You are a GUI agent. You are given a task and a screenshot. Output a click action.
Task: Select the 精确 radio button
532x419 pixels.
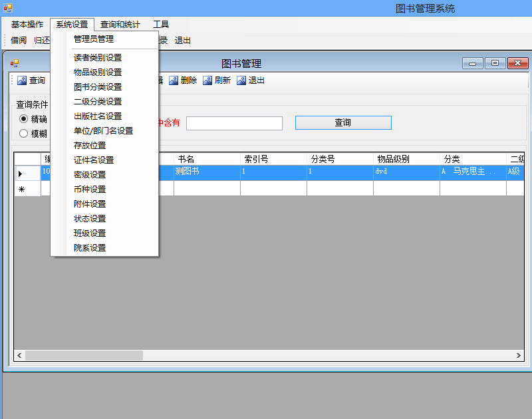pyautogui.click(x=24, y=119)
